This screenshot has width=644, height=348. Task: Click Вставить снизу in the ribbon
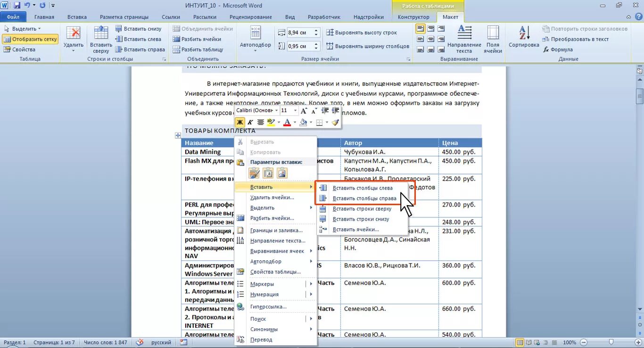138,29
